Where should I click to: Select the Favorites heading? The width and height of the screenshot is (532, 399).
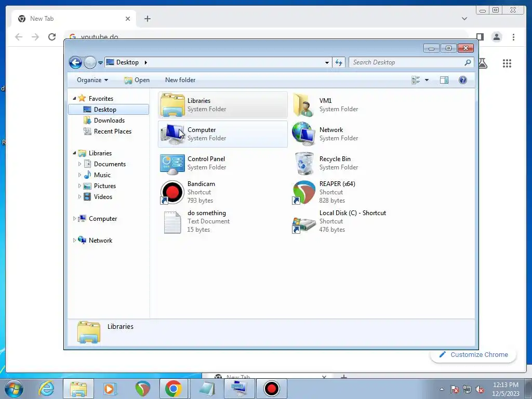101,98
